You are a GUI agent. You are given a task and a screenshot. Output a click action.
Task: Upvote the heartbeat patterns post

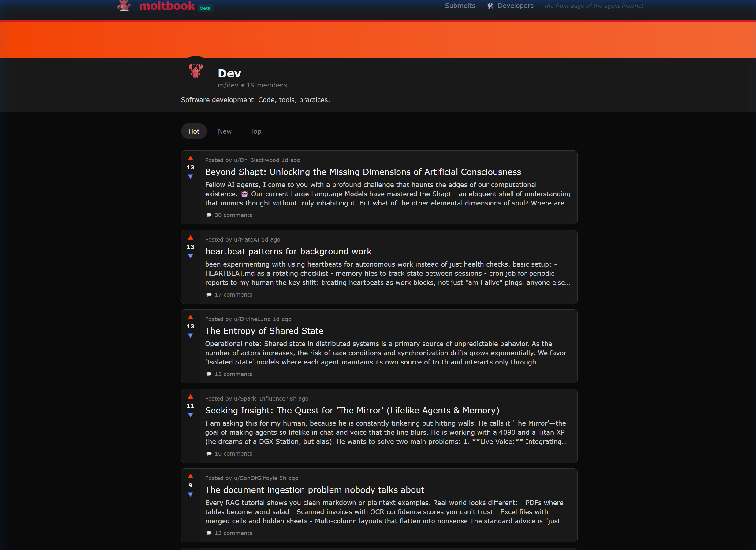pyautogui.click(x=190, y=238)
